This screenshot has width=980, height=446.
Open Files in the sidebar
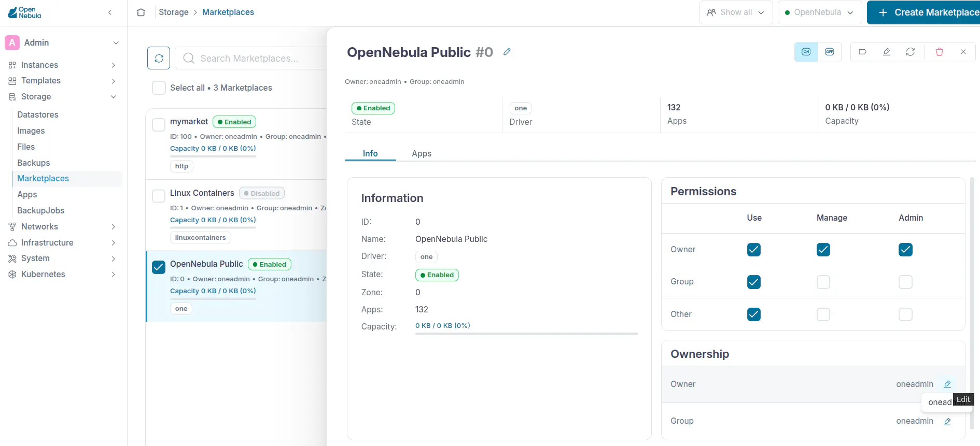click(x=26, y=147)
